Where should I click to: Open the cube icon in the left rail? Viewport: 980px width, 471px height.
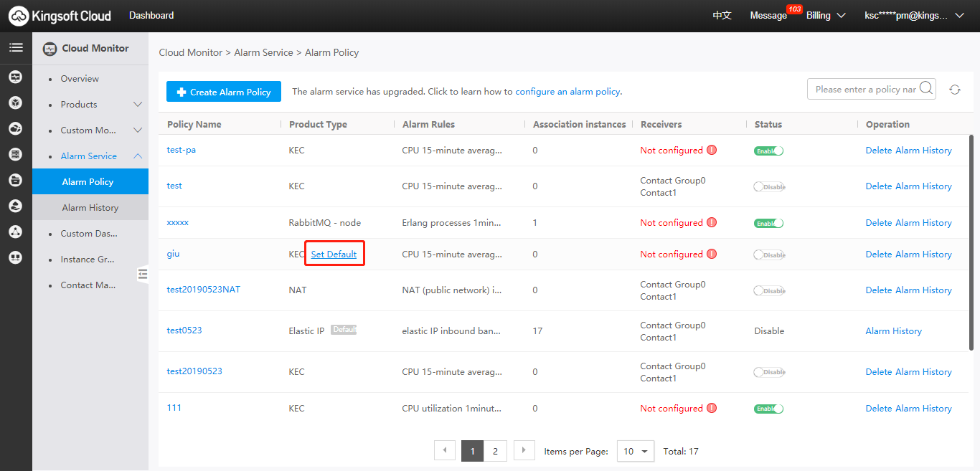pos(15,103)
